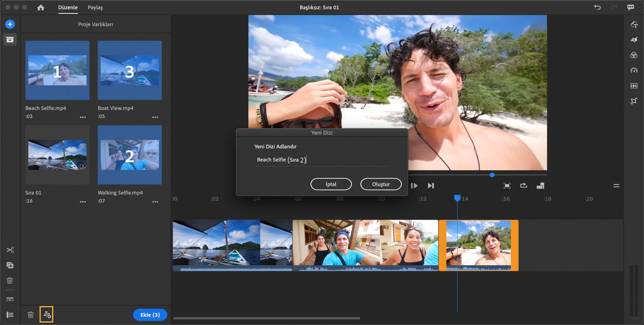The height and width of the screenshot is (325, 644).
Task: Open the speed panel icon
Action: tap(634, 71)
